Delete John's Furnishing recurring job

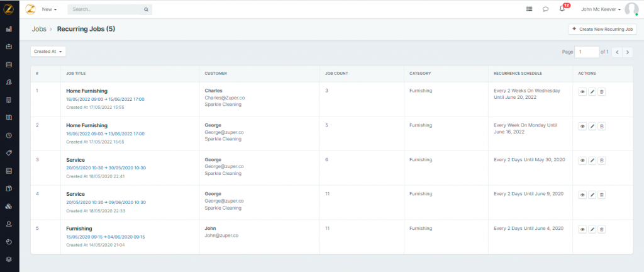click(x=601, y=230)
